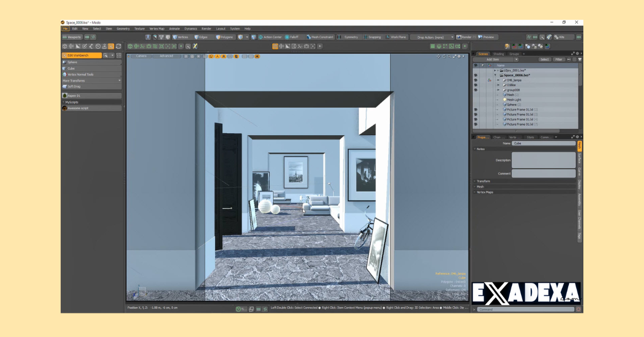Click the Select button above item list
Viewport: 644px width, 337px height.
[545, 59]
